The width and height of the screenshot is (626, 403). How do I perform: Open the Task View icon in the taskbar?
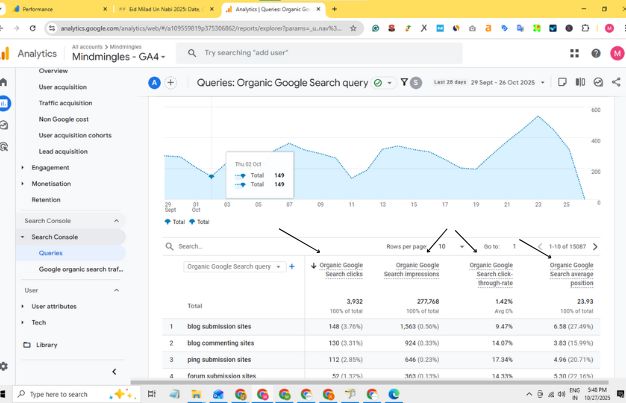pyautogui.click(x=152, y=394)
